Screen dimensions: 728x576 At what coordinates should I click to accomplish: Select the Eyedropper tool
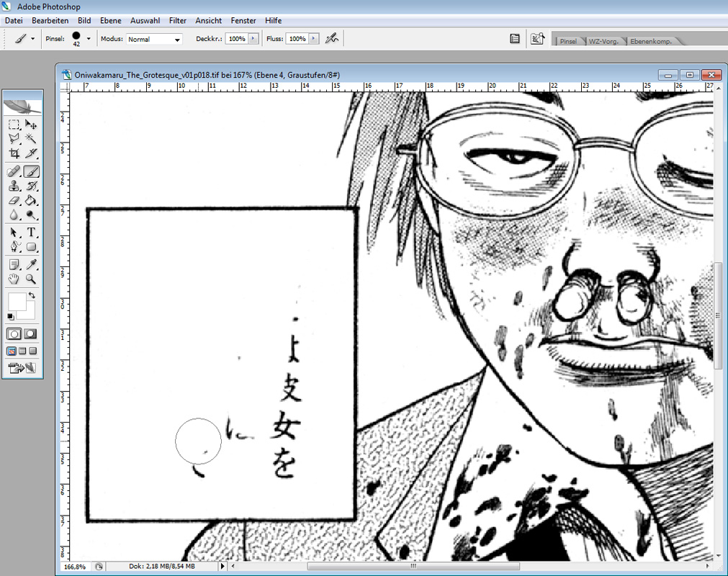[31, 264]
